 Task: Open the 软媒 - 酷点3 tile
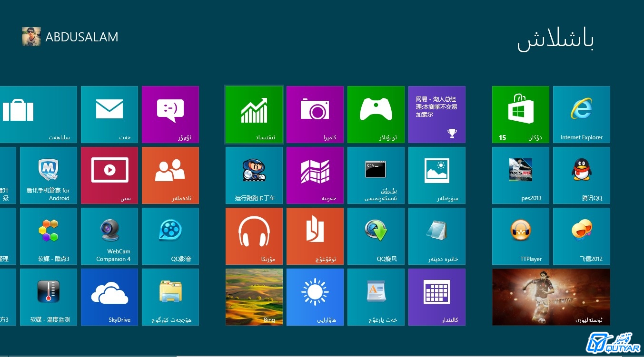pyautogui.click(x=49, y=236)
